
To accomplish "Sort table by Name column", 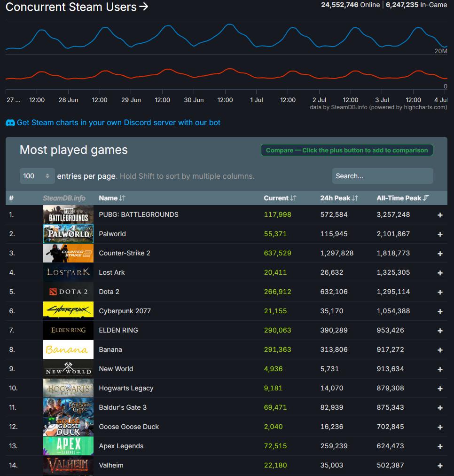I will point(112,198).
